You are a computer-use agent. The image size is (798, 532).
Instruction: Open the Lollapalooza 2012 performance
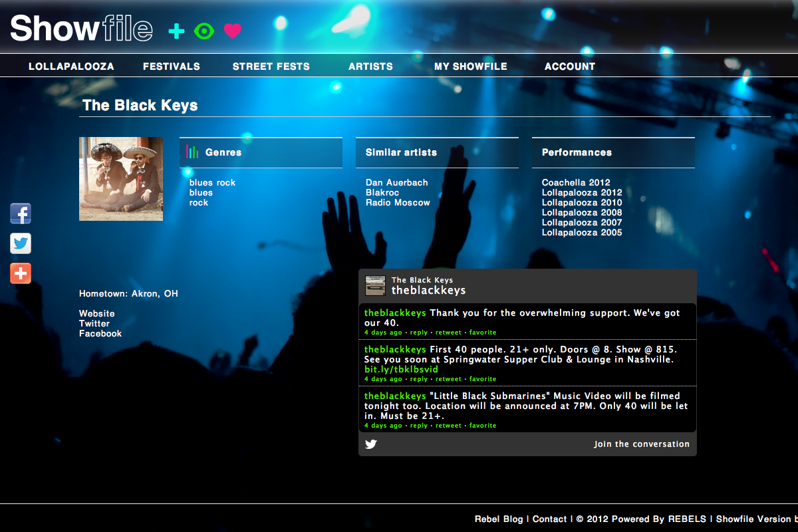coord(582,193)
